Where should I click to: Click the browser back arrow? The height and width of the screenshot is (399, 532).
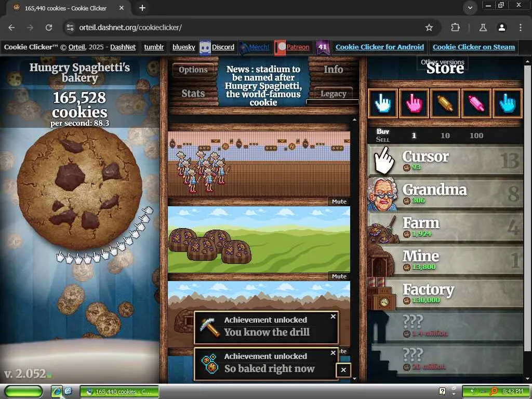[x=11, y=28]
